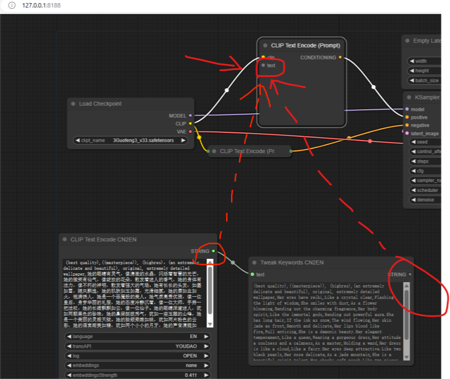Select the Load Checkpoint node title

(100, 104)
